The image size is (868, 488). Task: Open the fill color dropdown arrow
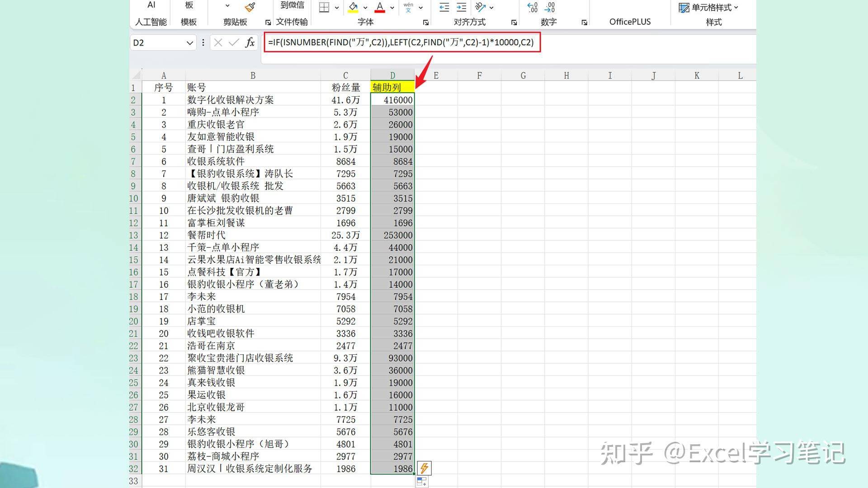click(365, 8)
